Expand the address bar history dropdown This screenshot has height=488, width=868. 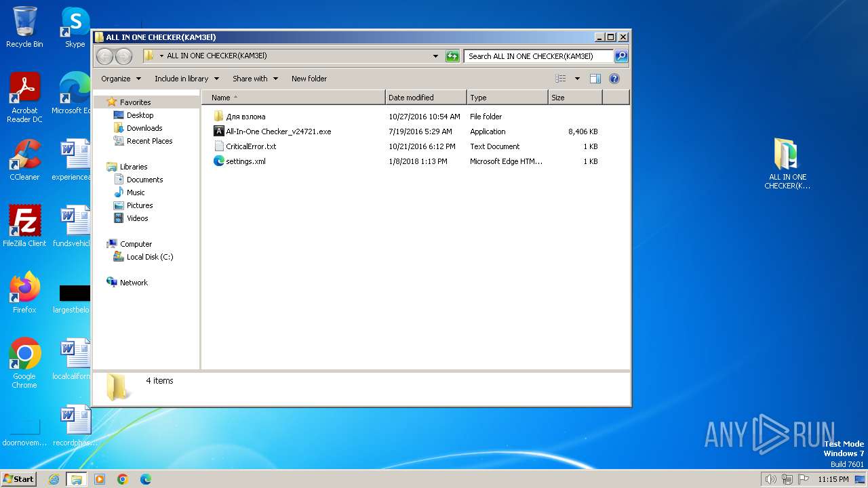pos(435,56)
